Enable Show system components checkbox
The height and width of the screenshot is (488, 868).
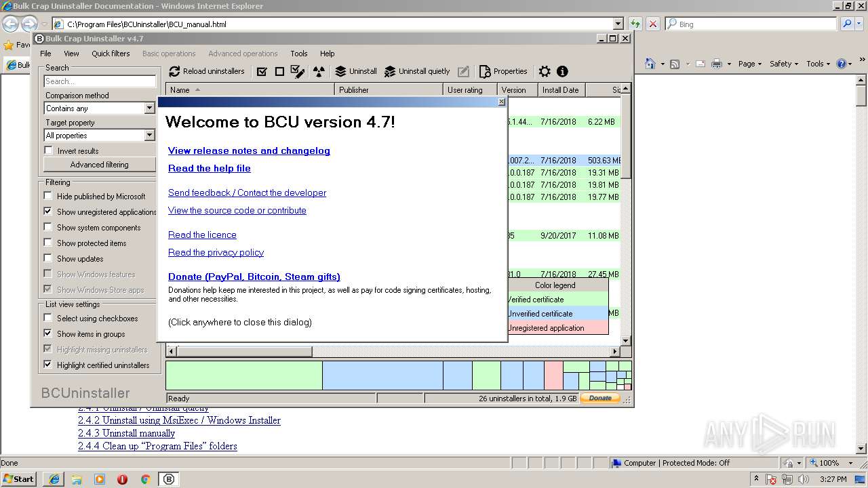click(x=48, y=227)
